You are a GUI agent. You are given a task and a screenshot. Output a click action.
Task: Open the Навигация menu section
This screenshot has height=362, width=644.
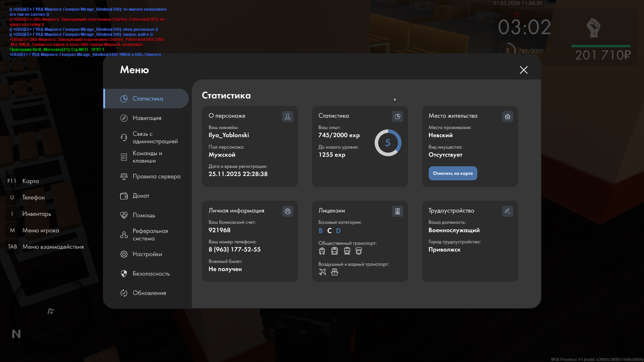[147, 118]
